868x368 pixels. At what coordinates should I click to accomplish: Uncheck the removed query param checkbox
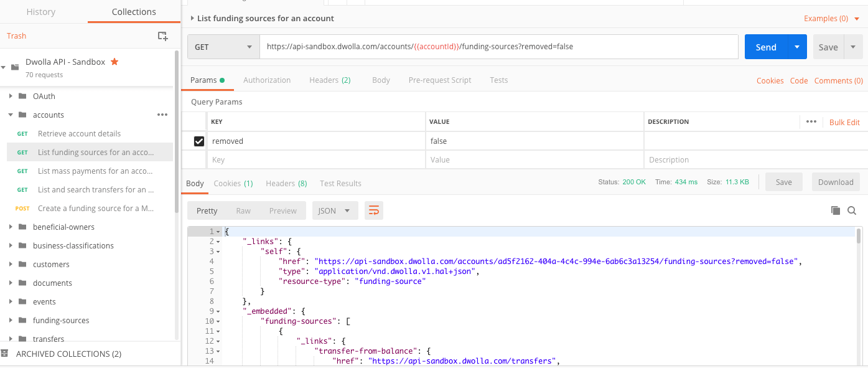point(199,141)
